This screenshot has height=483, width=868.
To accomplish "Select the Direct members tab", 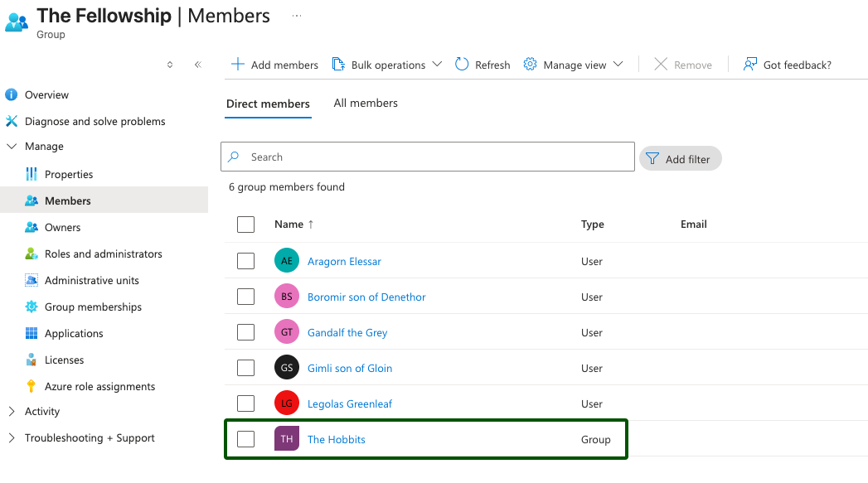I will 268,104.
